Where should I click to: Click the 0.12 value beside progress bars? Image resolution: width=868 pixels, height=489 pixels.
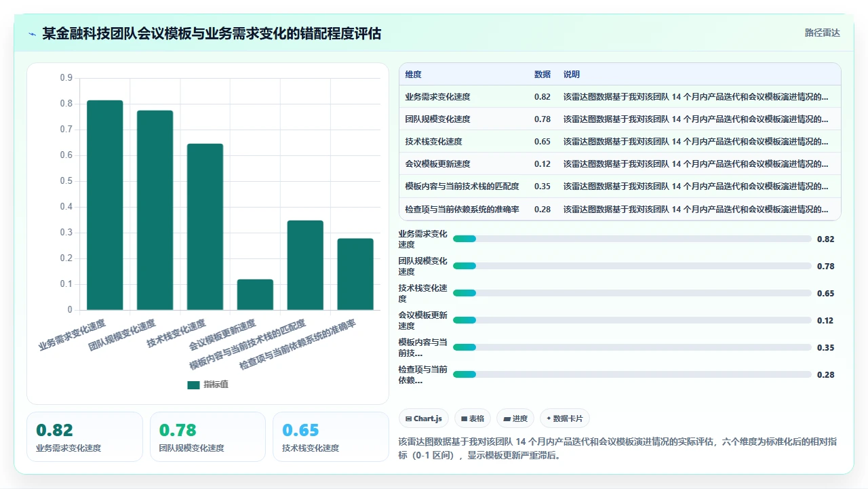pyautogui.click(x=825, y=320)
